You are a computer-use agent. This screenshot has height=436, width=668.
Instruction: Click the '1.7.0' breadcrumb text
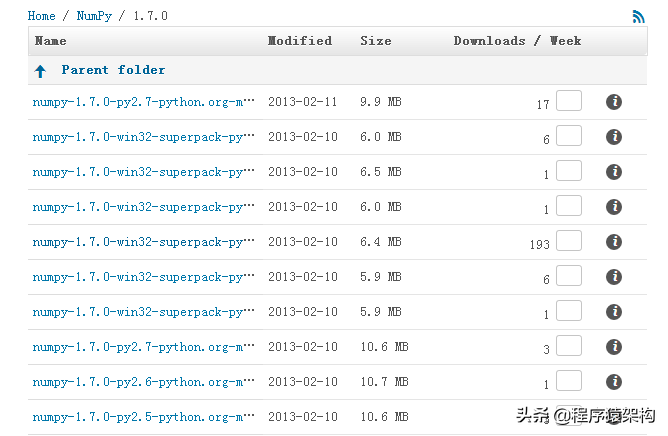coord(151,16)
